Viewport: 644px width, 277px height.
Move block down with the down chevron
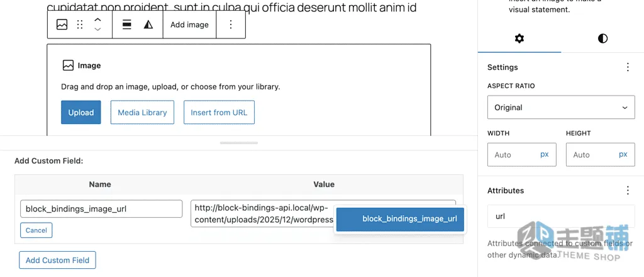[97, 29]
